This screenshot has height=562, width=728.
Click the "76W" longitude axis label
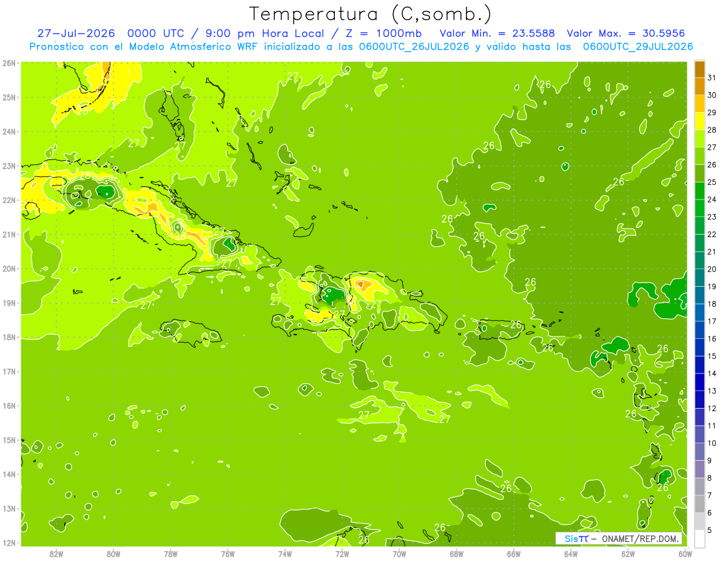(x=227, y=554)
